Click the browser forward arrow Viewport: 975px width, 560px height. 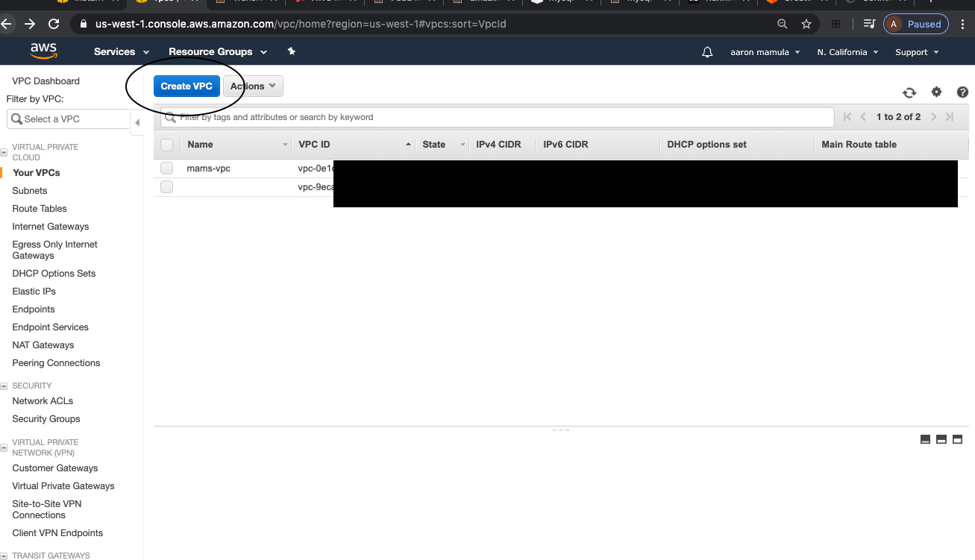[30, 24]
